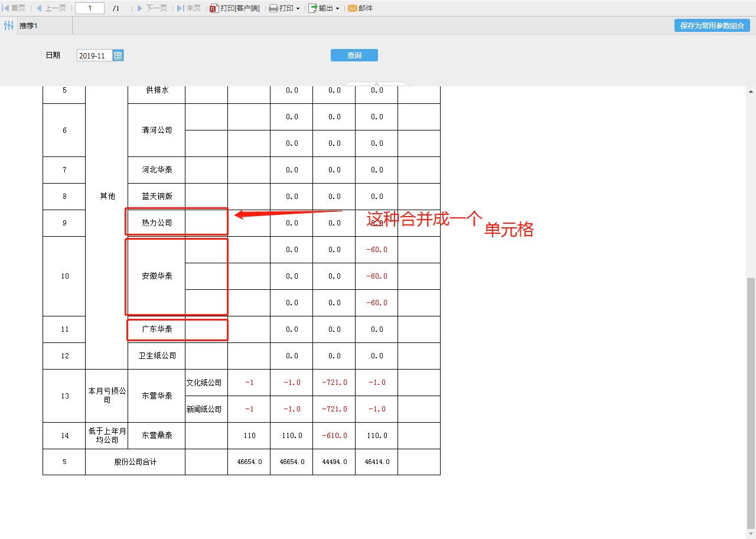Screen dimensions: 756x539
Task: Click row number 9 cell
Action: pyautogui.click(x=64, y=223)
